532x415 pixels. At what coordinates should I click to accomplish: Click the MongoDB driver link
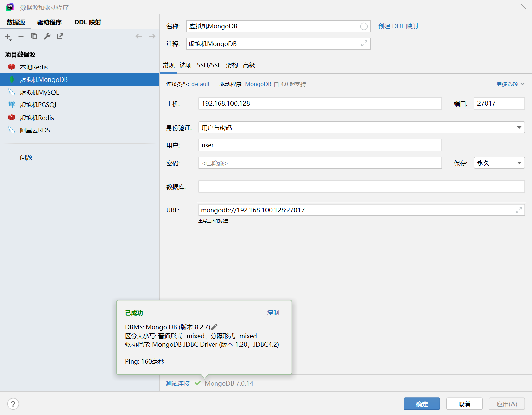pos(258,84)
